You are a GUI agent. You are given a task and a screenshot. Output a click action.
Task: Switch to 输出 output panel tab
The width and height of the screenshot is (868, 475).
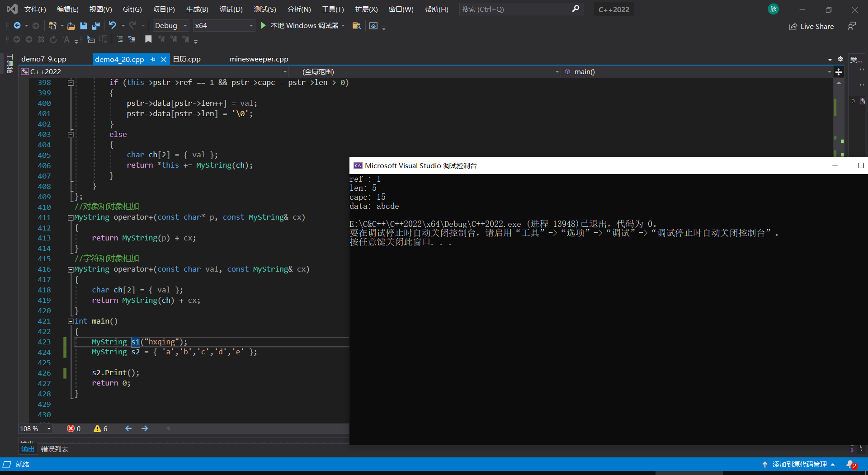28,449
